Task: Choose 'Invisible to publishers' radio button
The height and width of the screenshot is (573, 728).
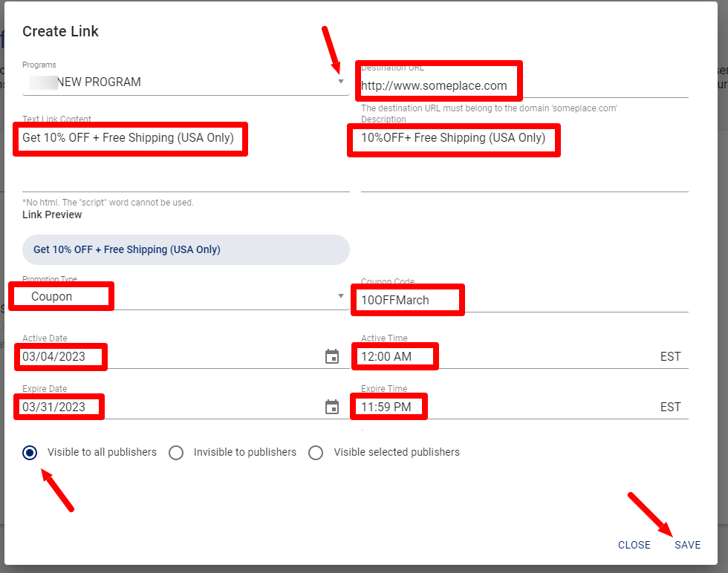Action: tap(176, 452)
